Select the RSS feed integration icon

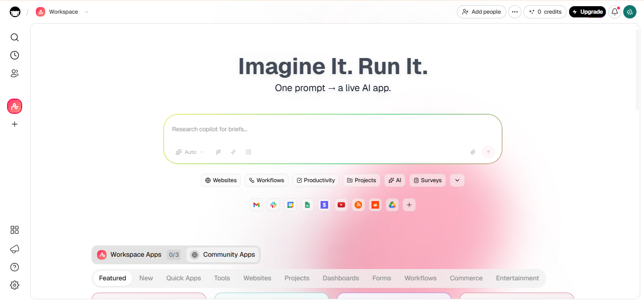click(x=358, y=205)
